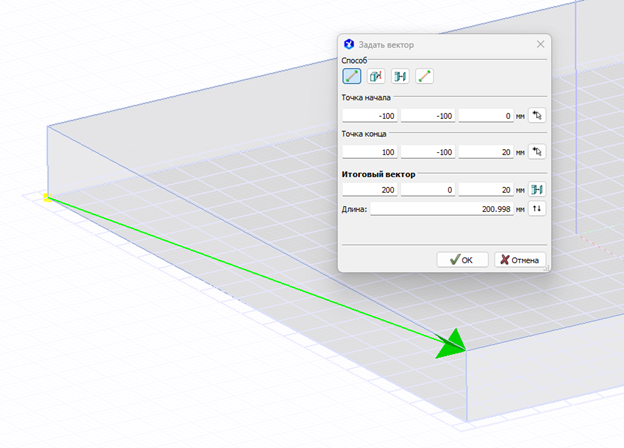
Task: Click the end point X field showing 100
Action: 370,152
